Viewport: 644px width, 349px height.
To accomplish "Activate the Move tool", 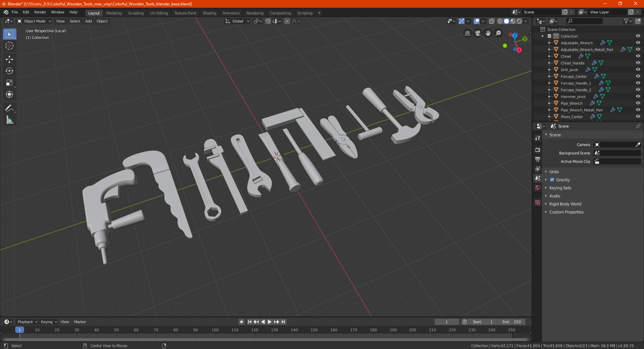I will [9, 59].
